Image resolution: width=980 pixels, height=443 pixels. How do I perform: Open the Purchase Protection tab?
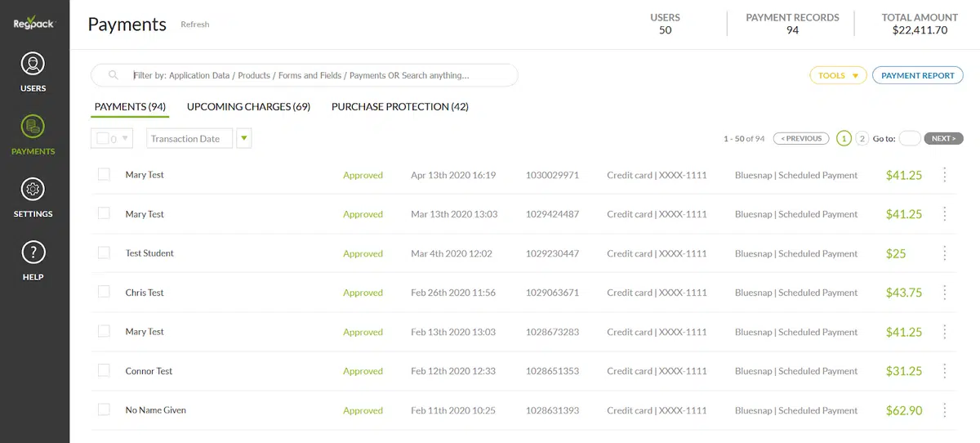point(399,107)
